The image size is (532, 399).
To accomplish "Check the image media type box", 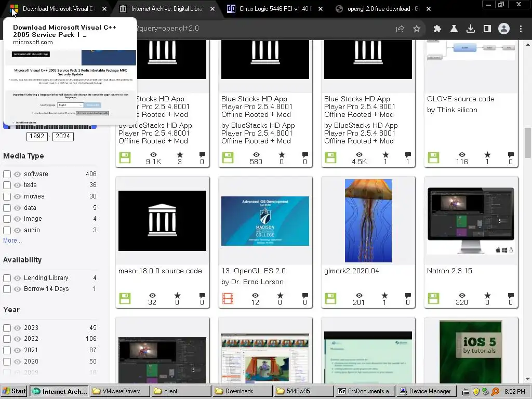I will point(7,219).
